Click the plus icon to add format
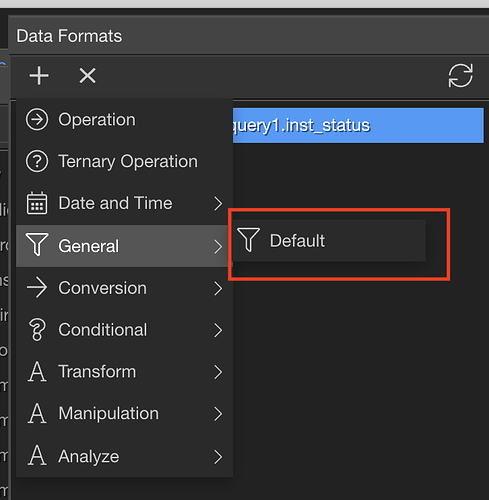489x500 pixels. tap(39, 76)
